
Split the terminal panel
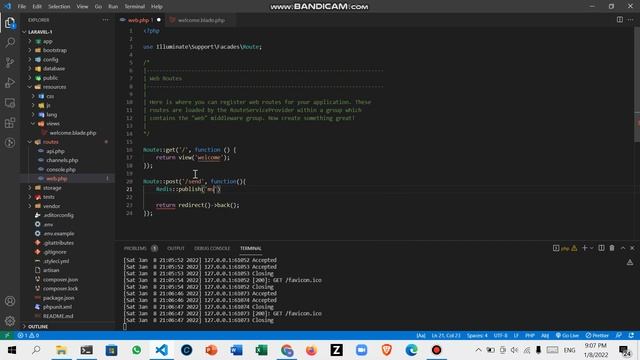[x=601, y=248]
